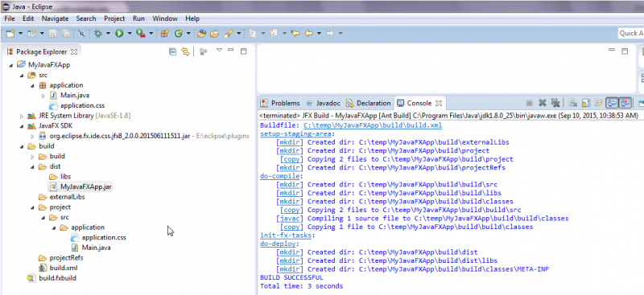This screenshot has height=295, width=644.
Task: Open the Window menu
Action: (165, 18)
